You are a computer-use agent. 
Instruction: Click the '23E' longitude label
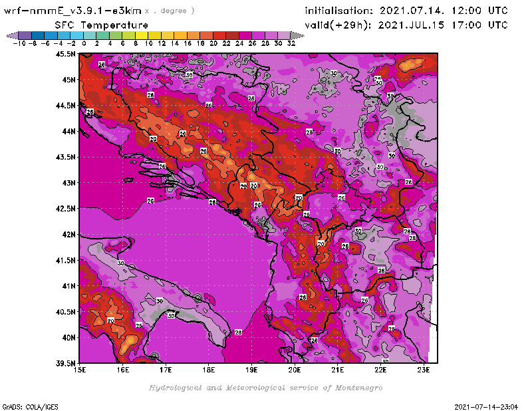pos(424,370)
